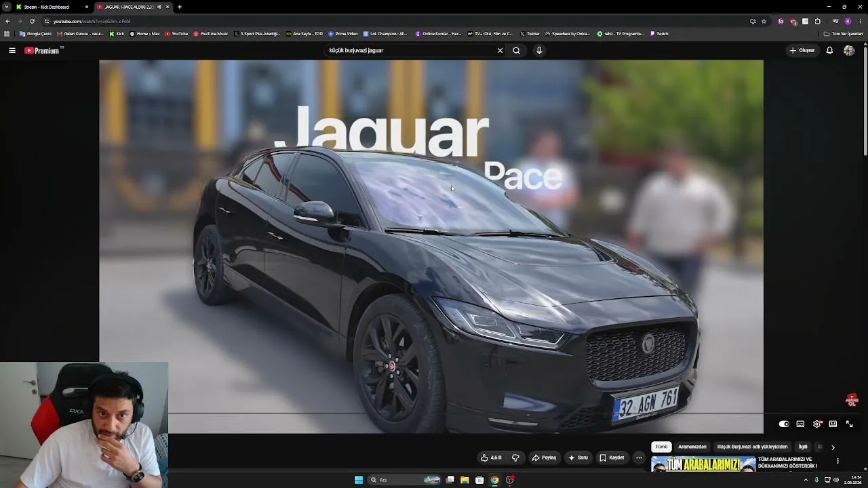
Task: Share the video with Paylaş
Action: pyautogui.click(x=544, y=457)
